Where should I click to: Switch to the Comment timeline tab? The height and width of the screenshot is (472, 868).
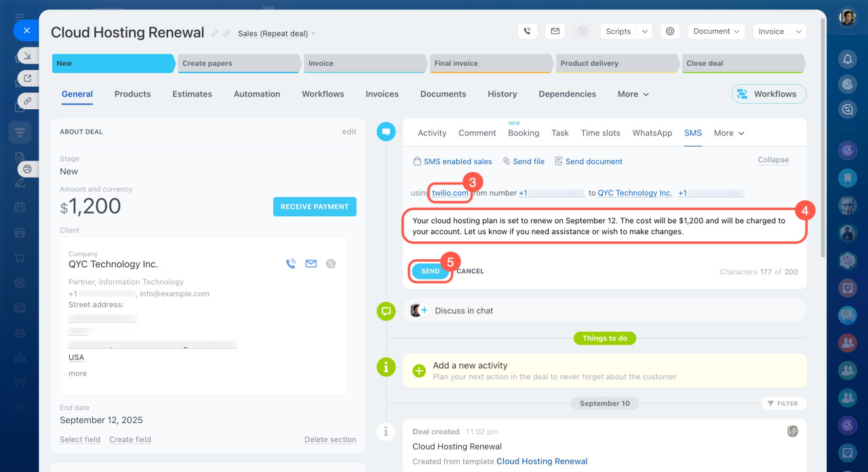point(477,133)
